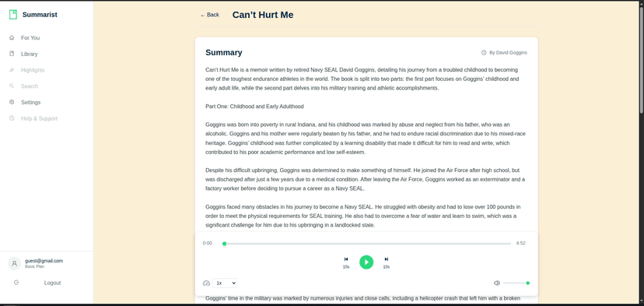This screenshot has height=306, width=644.
Task: Click the 10s label under rewind
Action: [x=346, y=267]
